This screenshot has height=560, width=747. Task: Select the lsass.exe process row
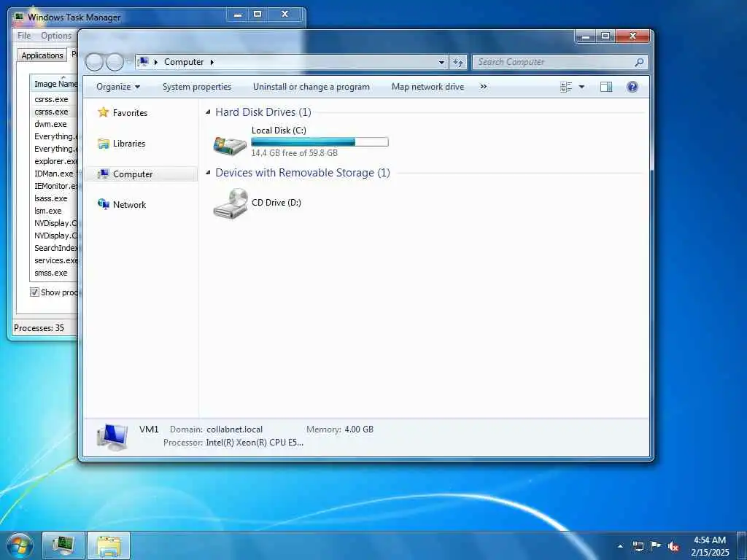pos(54,198)
